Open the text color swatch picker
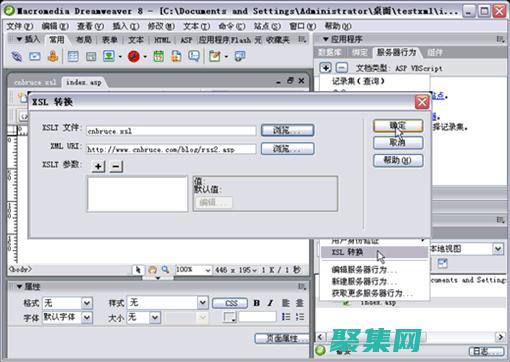Screen dimensions: 510x362 [x=230, y=317]
